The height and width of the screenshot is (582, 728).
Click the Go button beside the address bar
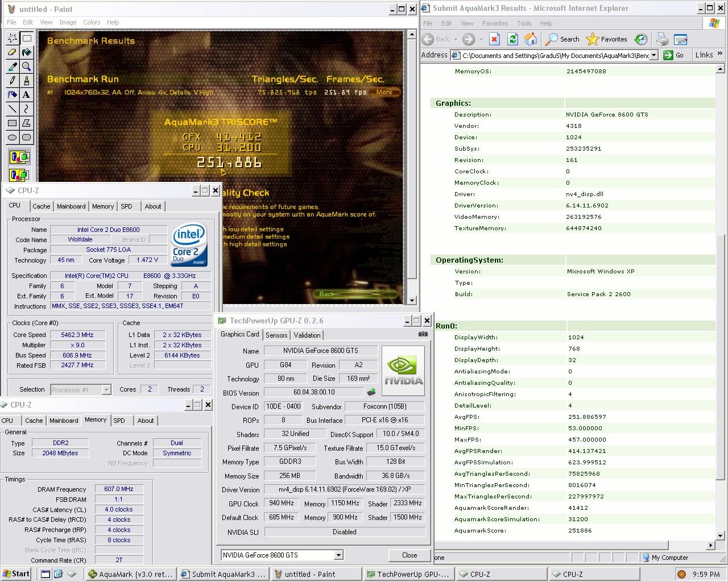[x=675, y=55]
